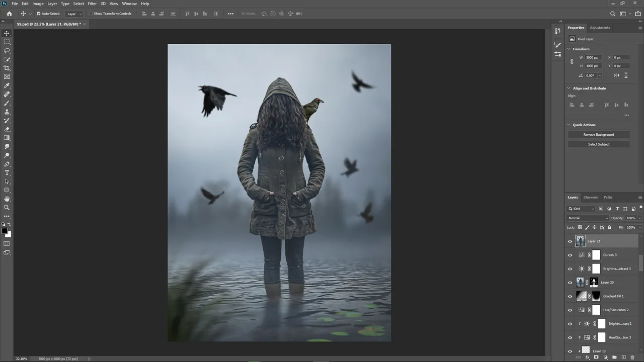
Task: Open the Filter menu
Action: 92,4
